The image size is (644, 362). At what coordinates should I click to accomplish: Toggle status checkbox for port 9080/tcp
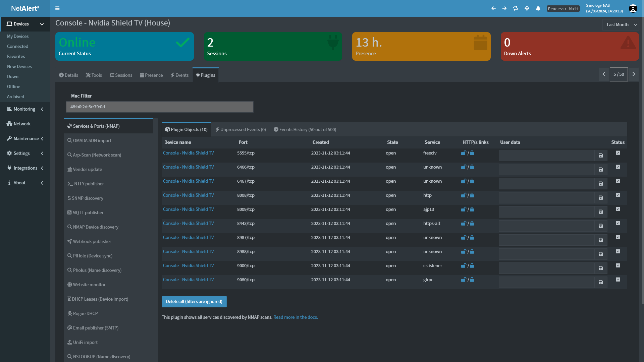click(x=618, y=280)
